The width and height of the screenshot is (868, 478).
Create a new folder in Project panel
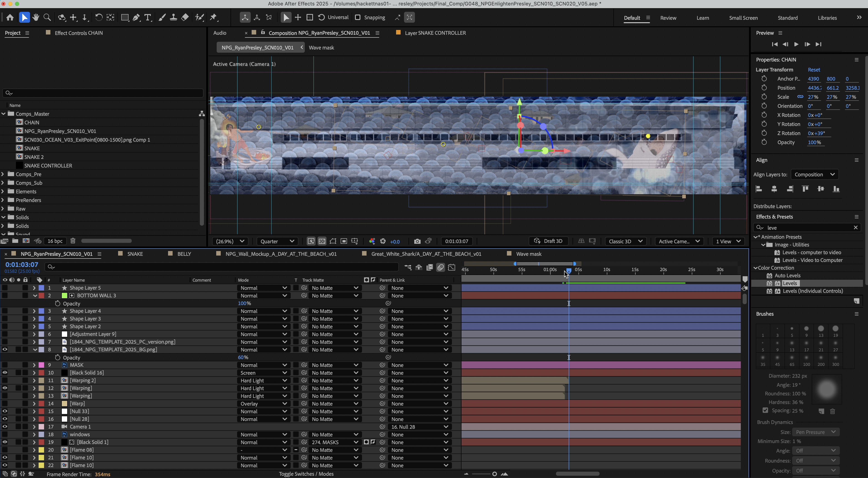(x=15, y=241)
